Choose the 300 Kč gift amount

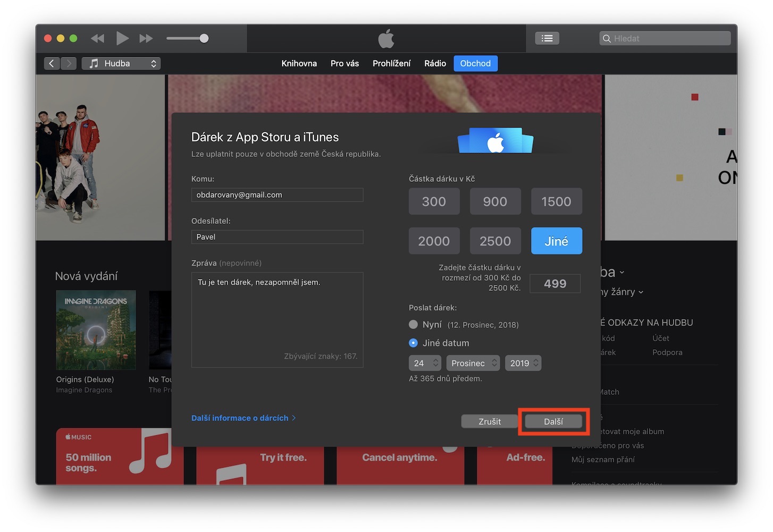(x=434, y=201)
